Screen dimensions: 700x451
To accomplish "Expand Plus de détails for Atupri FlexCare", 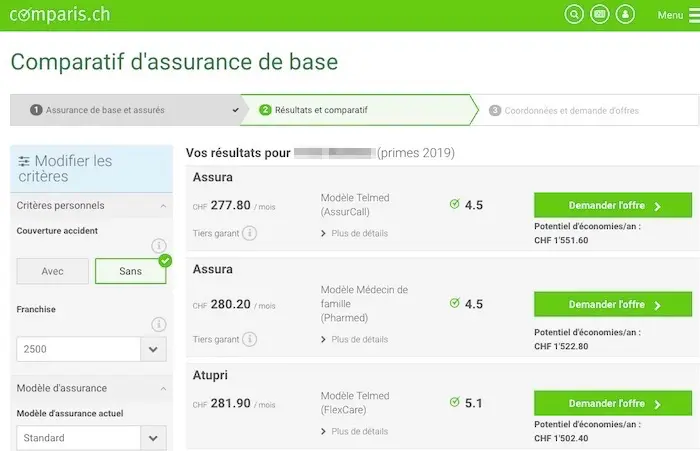I will click(354, 431).
